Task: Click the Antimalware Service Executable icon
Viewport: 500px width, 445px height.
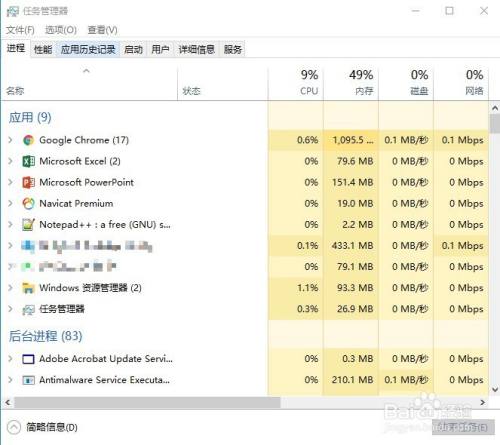Action: (x=28, y=380)
